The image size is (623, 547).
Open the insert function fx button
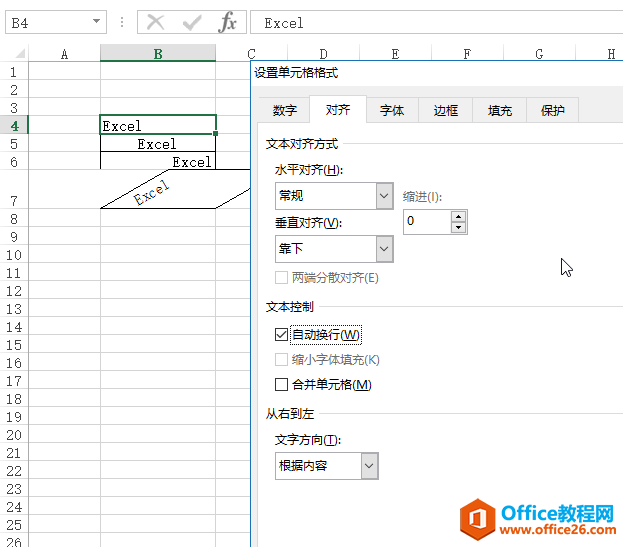(x=227, y=22)
